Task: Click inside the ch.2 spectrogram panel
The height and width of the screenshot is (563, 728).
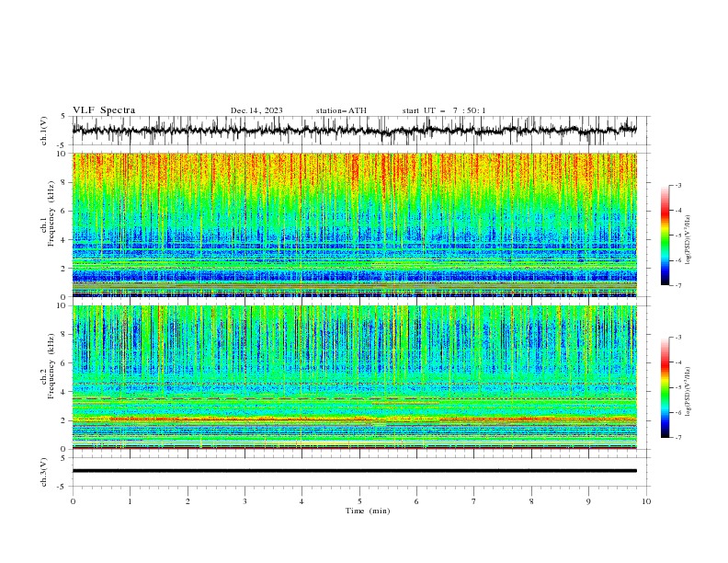Action: coord(355,377)
